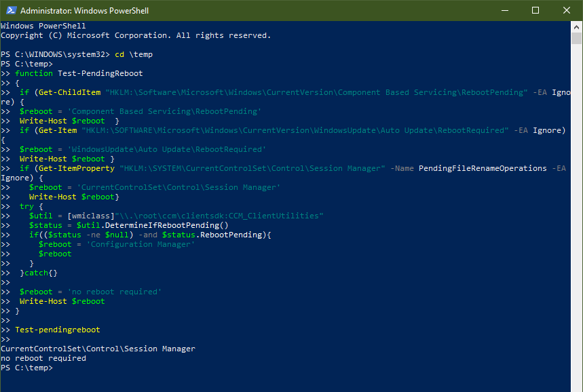583x392 pixels.
Task: Click the '}catch{}' block text
Action: (x=39, y=273)
